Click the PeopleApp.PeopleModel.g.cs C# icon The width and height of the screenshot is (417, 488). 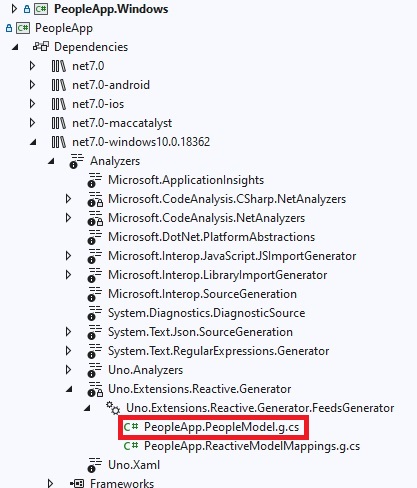pos(131,427)
